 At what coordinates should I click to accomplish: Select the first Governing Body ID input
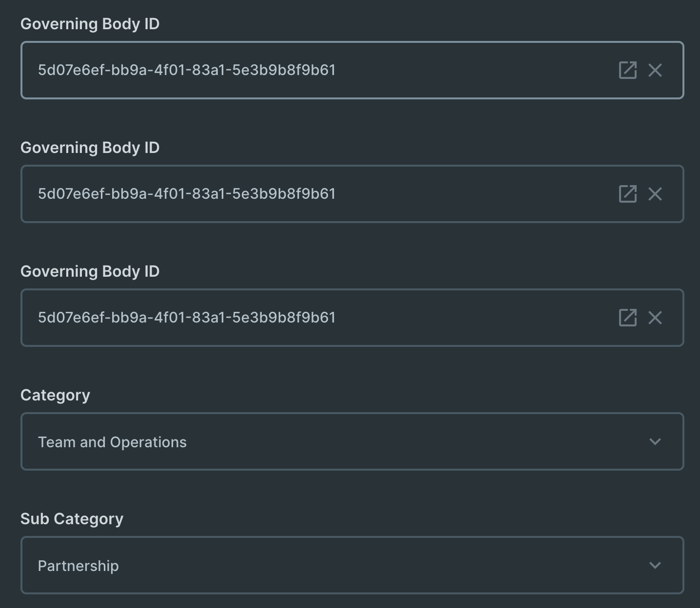pos(292,70)
